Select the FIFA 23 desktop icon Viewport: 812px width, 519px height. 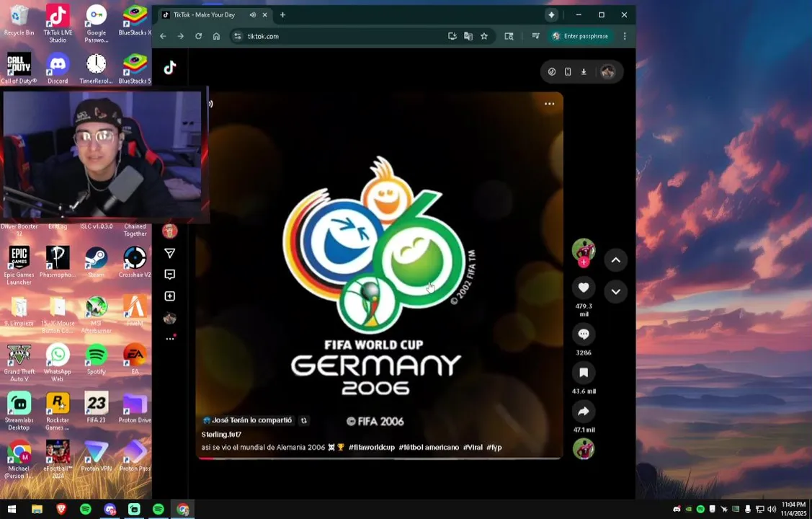click(x=97, y=408)
